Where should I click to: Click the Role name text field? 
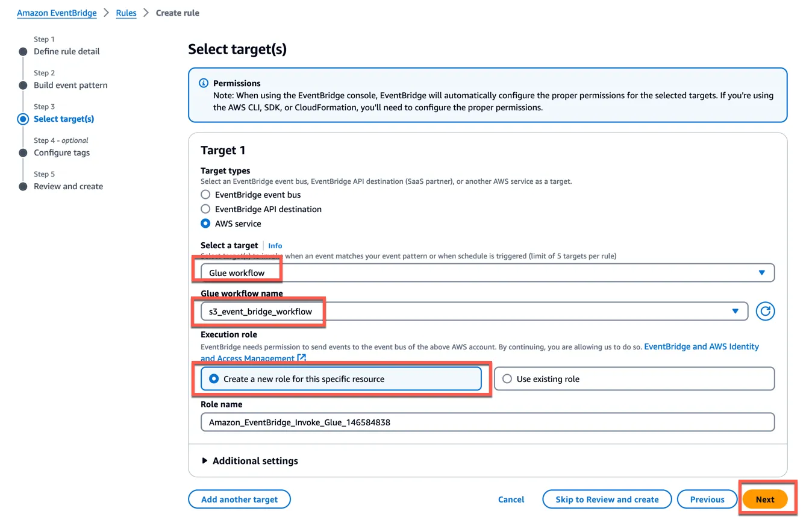[x=487, y=422]
